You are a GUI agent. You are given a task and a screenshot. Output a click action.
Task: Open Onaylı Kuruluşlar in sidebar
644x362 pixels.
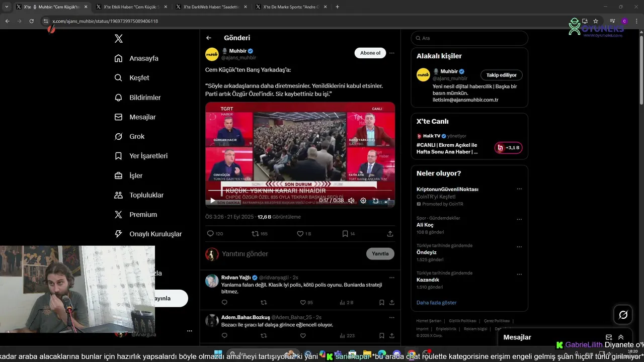148,234
